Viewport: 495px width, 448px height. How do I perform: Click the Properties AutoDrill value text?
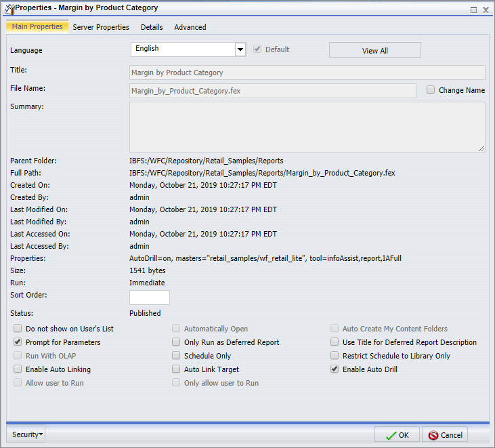[x=265, y=258]
